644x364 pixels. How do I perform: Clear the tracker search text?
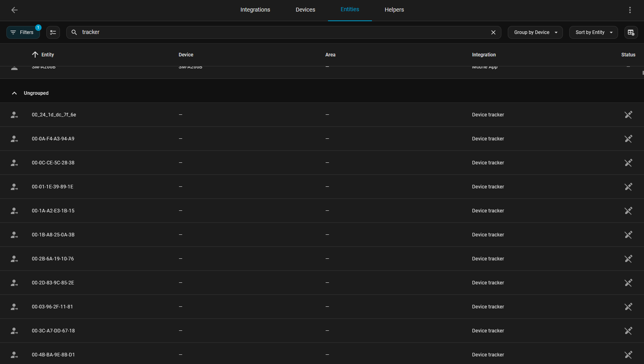tap(493, 32)
